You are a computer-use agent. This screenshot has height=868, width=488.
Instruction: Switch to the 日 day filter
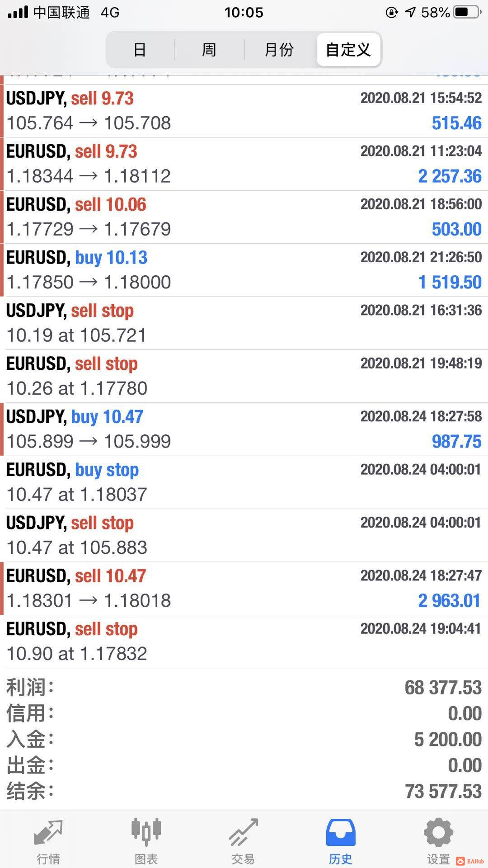pos(140,49)
